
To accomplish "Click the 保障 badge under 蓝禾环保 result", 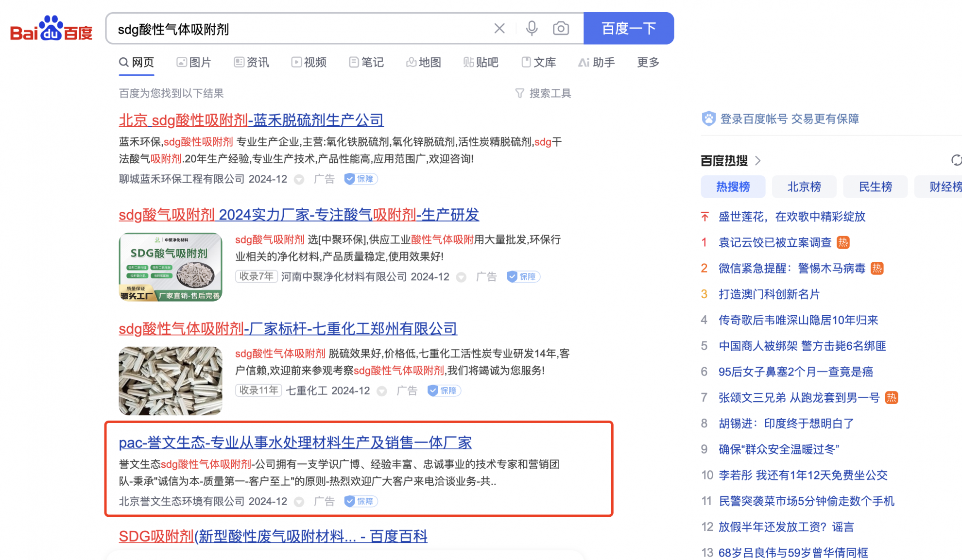I will (x=361, y=179).
